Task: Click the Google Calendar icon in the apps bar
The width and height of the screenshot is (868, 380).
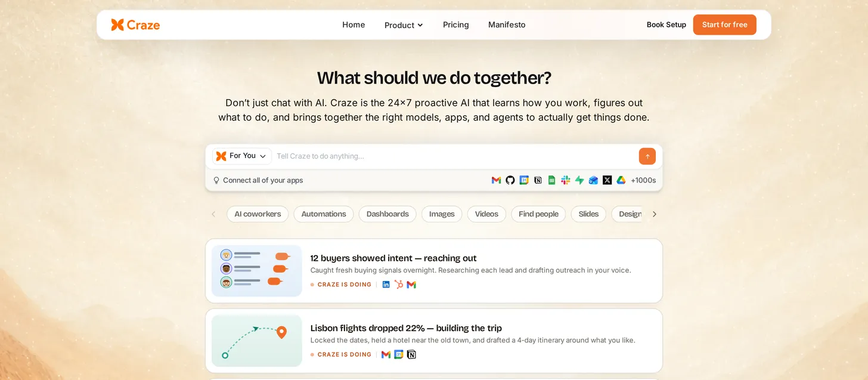Action: pos(524,180)
